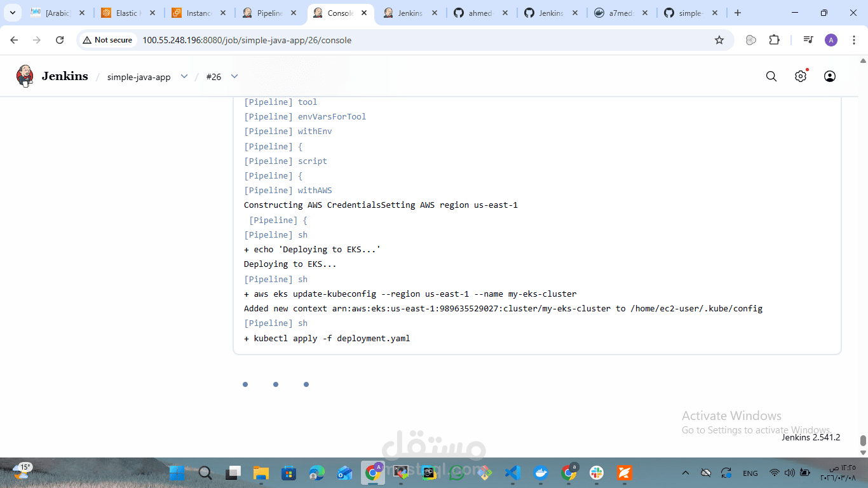
Task: Bookmark this page with the star icon
Action: (x=719, y=40)
